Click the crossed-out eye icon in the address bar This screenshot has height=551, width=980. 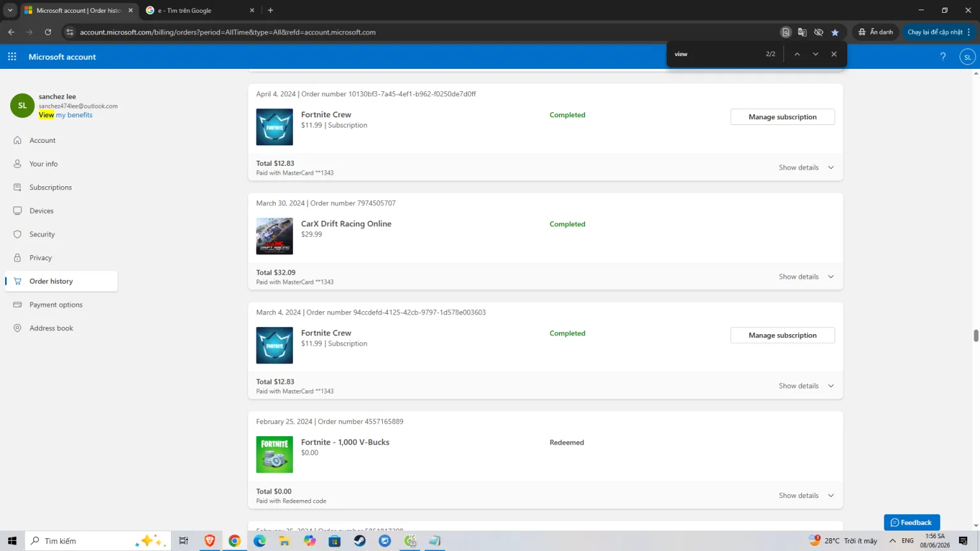[819, 32]
